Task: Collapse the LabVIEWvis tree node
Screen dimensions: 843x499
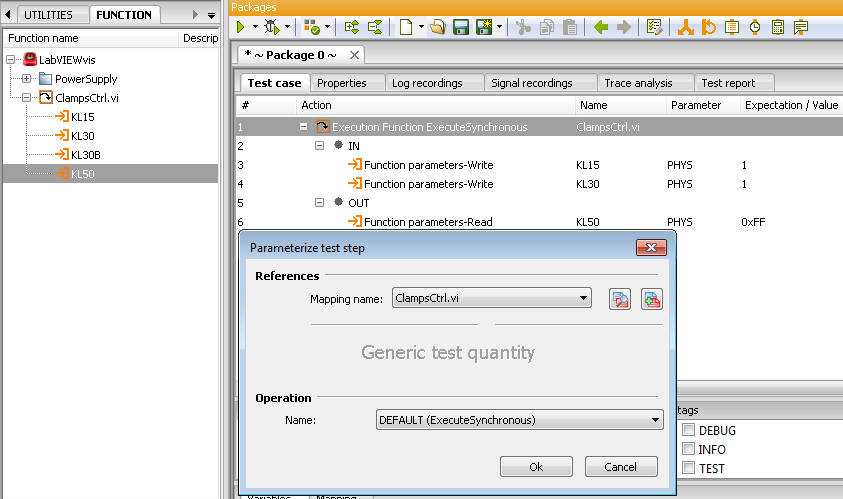Action: tap(10, 60)
